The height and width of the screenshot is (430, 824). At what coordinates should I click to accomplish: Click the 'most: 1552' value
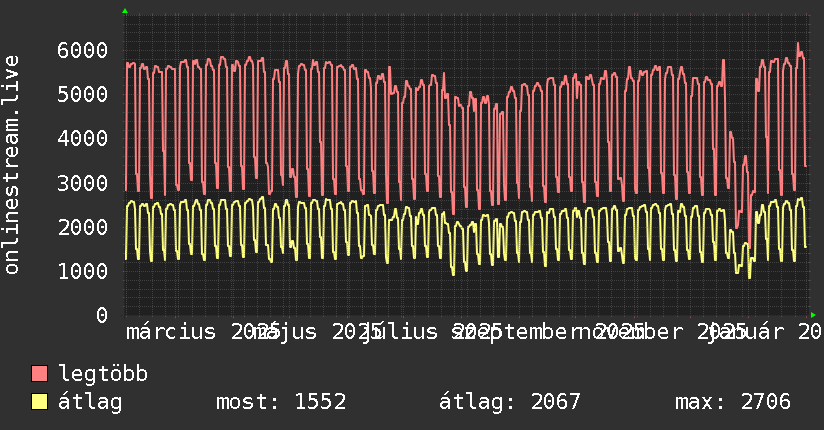click(281, 402)
